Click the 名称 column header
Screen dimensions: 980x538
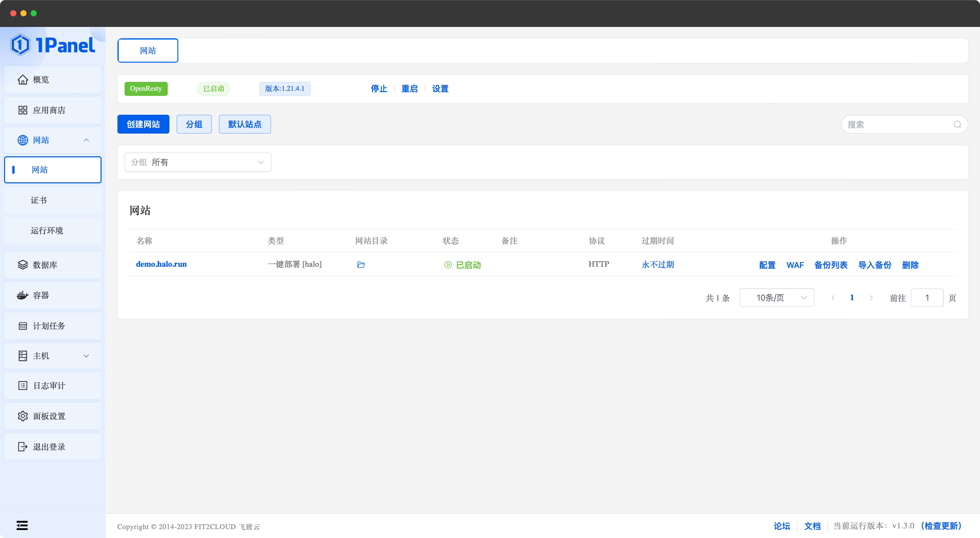tap(144, 241)
